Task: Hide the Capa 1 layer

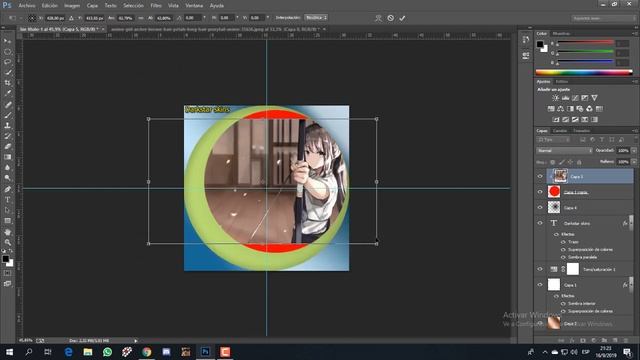Action: click(x=540, y=285)
